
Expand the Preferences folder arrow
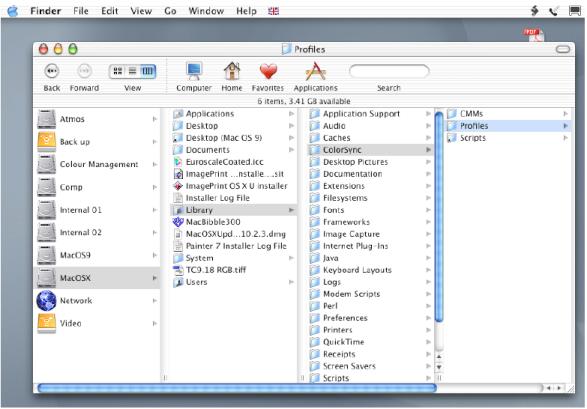[428, 318]
